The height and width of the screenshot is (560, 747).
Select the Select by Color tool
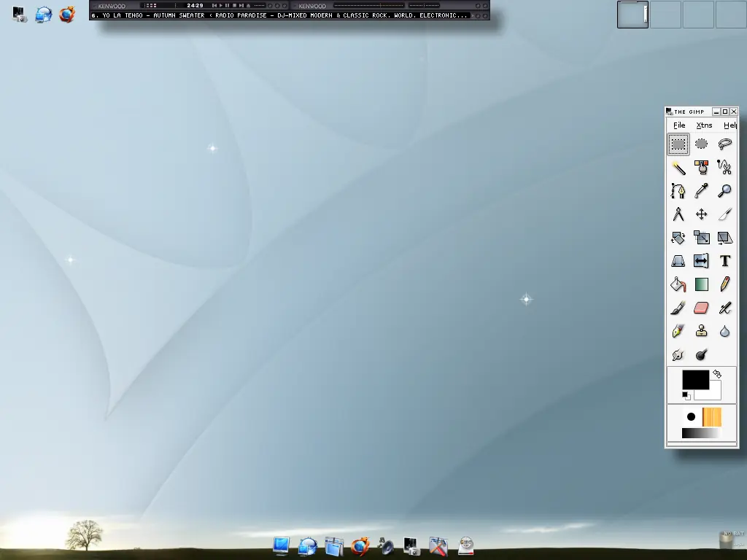[701, 168]
